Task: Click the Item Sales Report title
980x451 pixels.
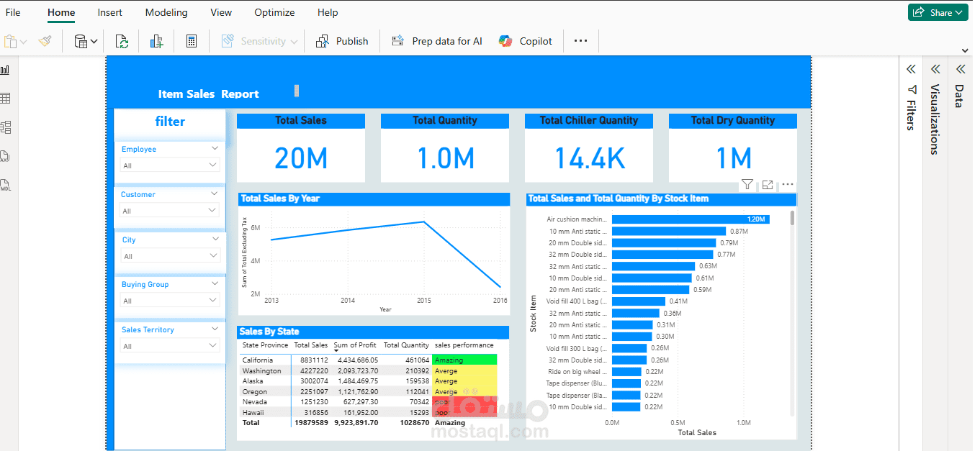Action: coord(208,94)
